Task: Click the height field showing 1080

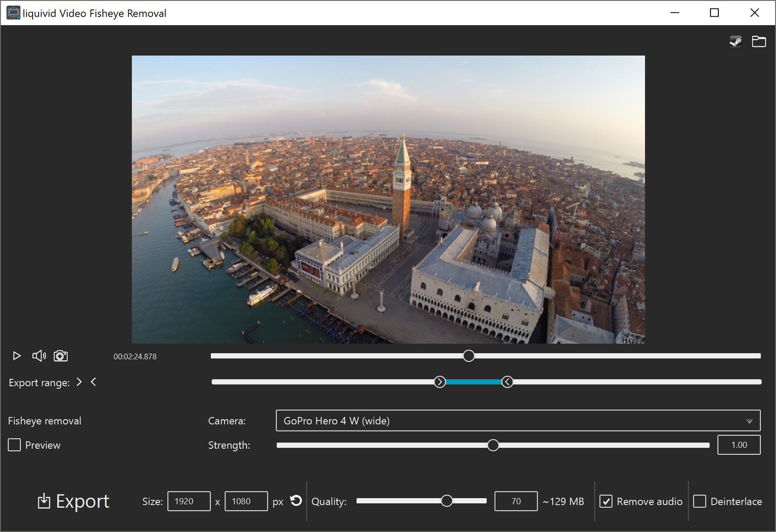Action: click(x=246, y=501)
